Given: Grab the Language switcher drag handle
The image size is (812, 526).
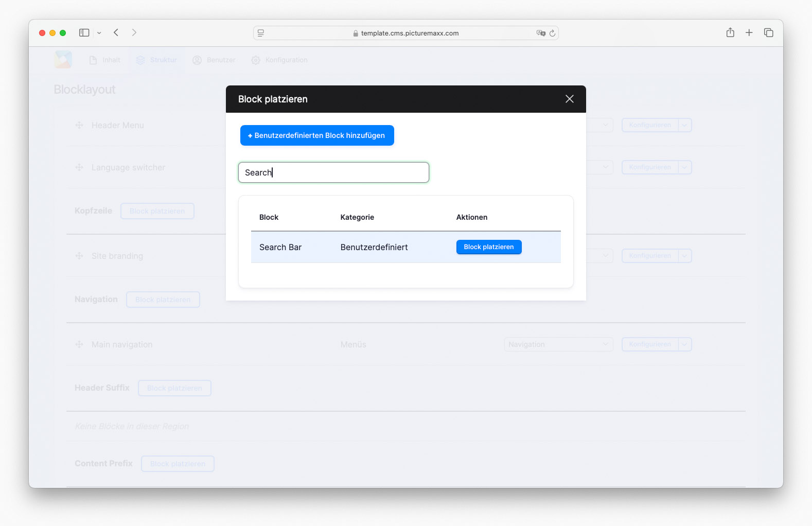Looking at the screenshot, I should coord(79,167).
